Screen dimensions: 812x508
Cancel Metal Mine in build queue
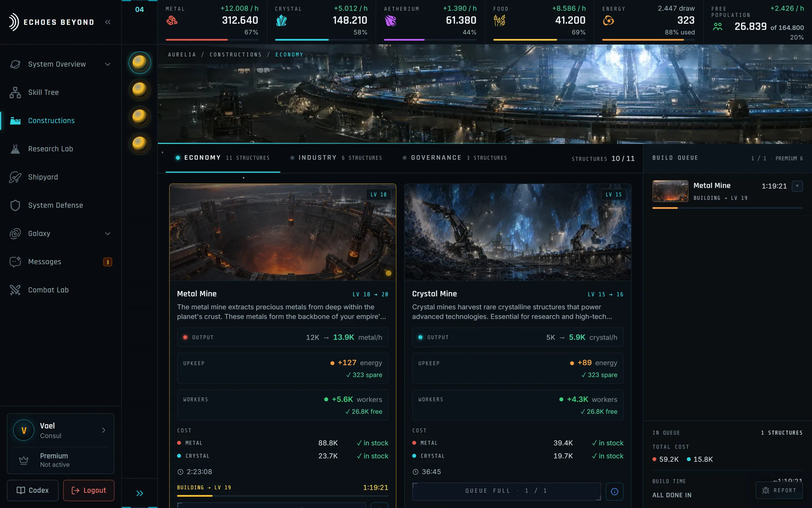click(797, 186)
